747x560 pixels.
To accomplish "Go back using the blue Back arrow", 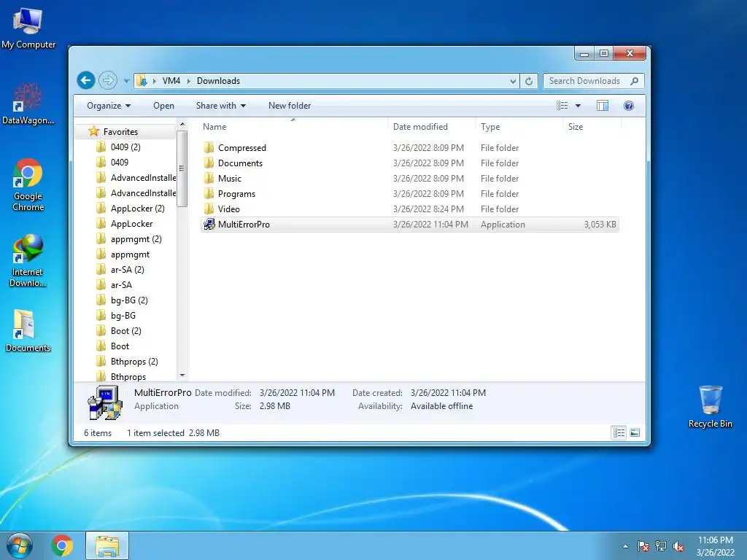I will coord(86,80).
